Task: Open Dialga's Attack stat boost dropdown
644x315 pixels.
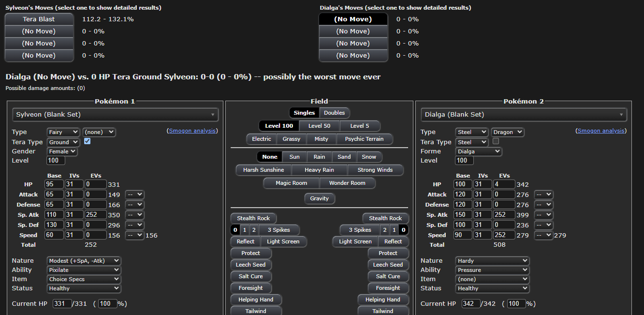Action: click(543, 195)
